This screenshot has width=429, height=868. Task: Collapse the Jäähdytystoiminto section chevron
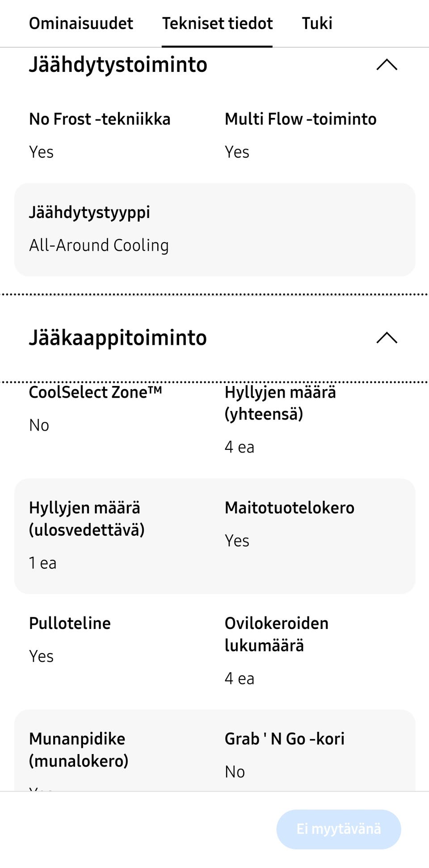coord(387,65)
